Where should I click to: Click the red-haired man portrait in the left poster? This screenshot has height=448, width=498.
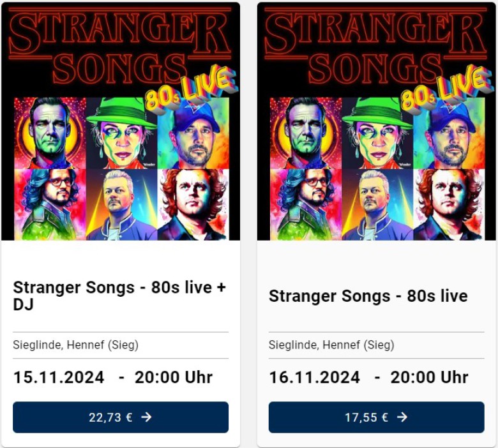point(192,204)
